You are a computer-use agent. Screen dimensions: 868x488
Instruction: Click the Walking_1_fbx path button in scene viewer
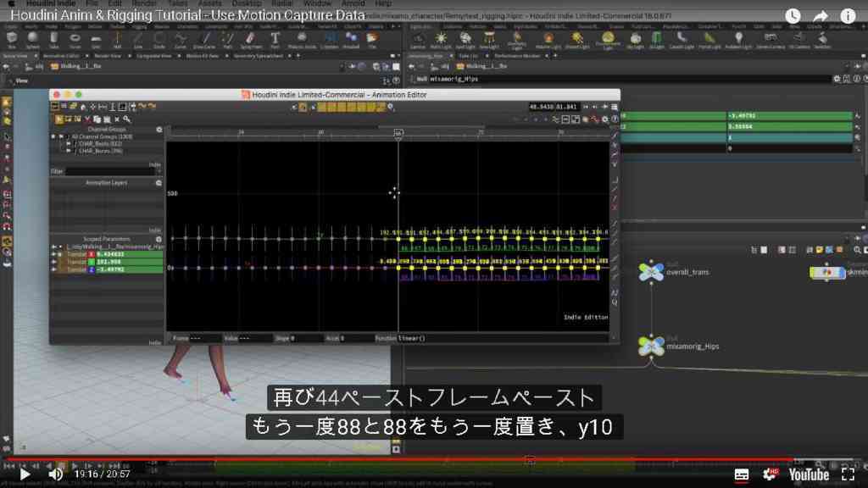[x=76, y=66]
